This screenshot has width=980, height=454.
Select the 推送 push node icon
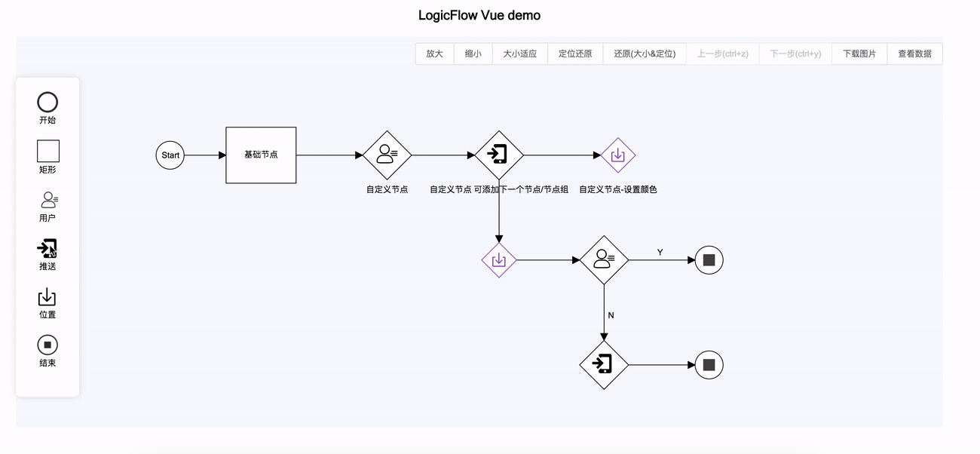coord(47,247)
